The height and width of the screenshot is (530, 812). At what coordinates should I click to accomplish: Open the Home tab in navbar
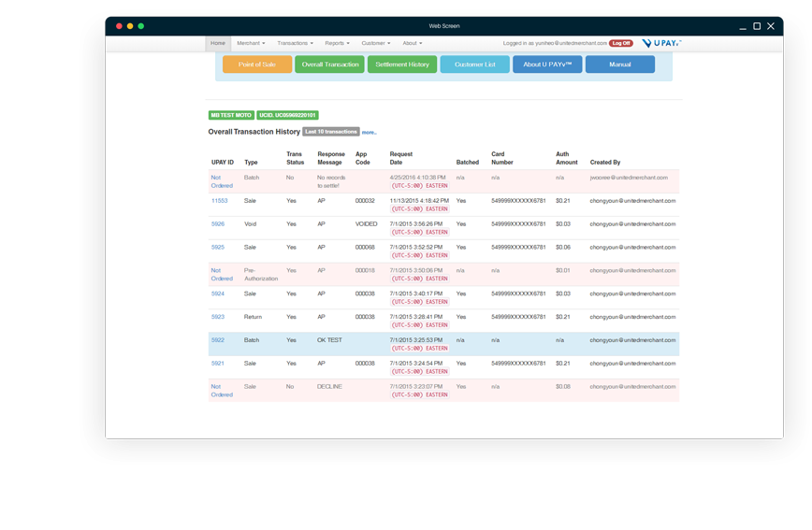(217, 44)
